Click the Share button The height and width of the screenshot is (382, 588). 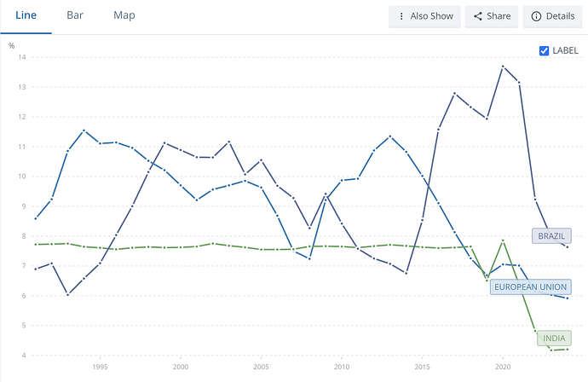pyautogui.click(x=492, y=16)
